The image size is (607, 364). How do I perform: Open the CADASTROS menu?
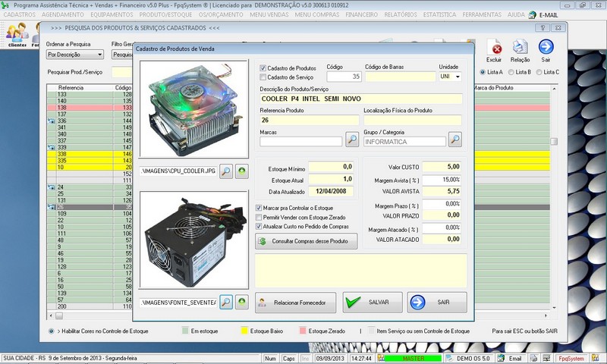click(x=20, y=14)
